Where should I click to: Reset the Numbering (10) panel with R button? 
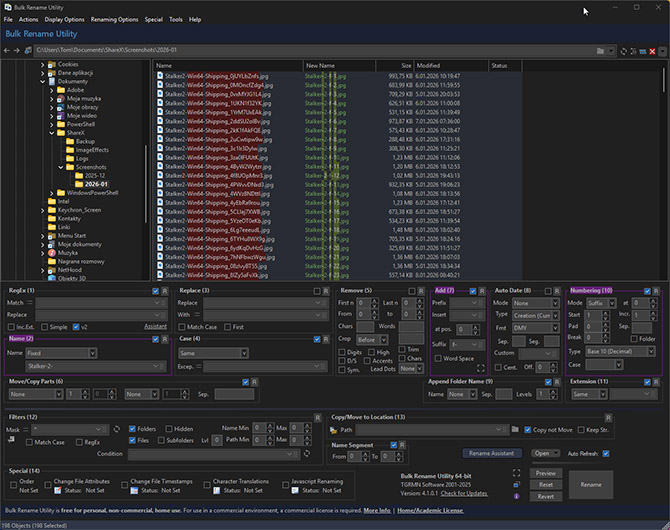(656, 290)
